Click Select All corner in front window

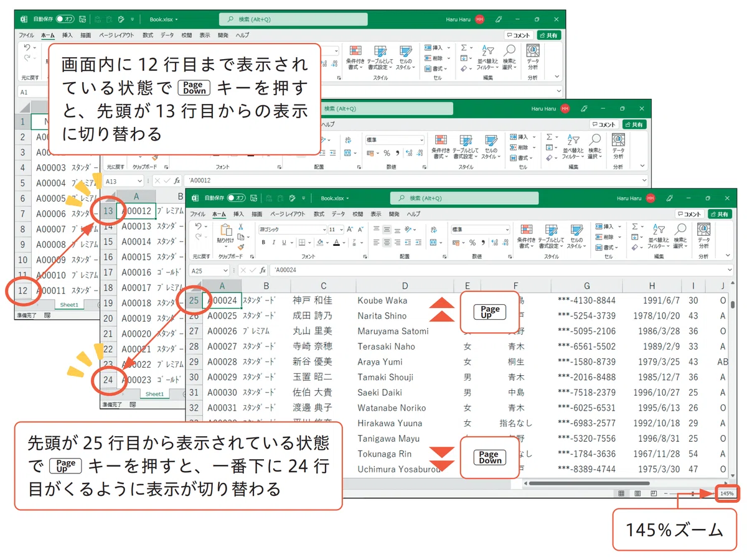tap(194, 286)
